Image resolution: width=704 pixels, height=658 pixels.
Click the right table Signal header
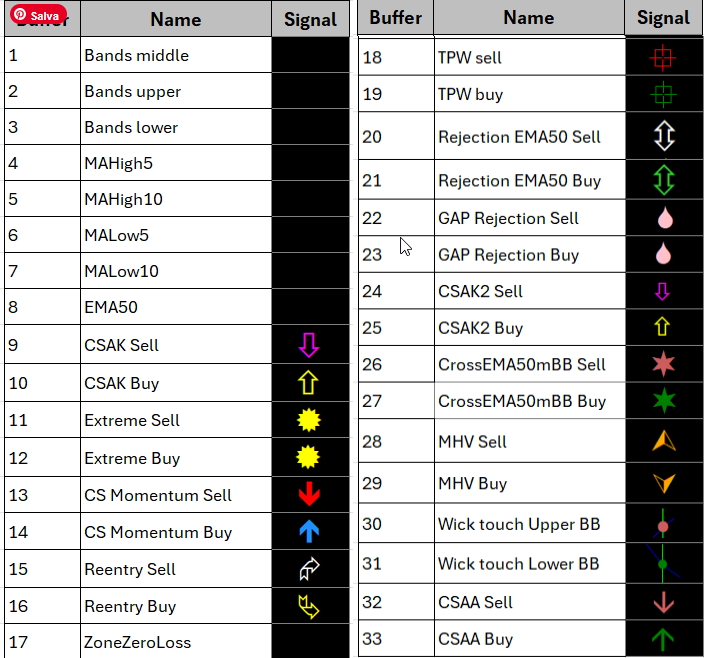tap(664, 18)
